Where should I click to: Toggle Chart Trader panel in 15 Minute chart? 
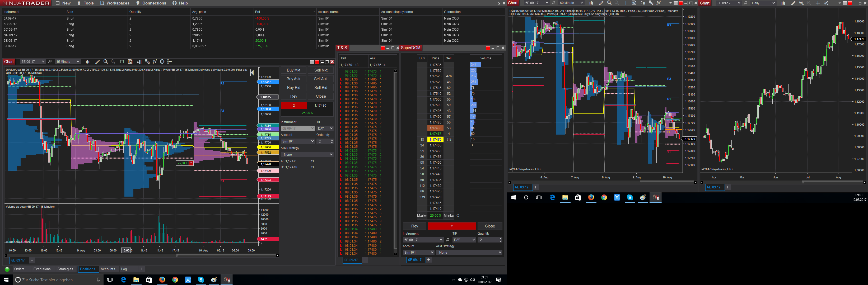coord(139,61)
